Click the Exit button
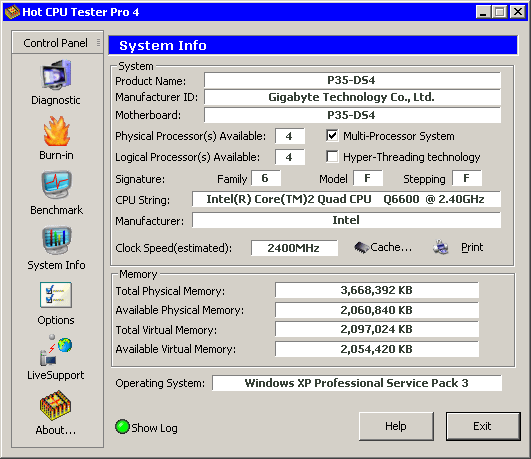 (x=483, y=426)
